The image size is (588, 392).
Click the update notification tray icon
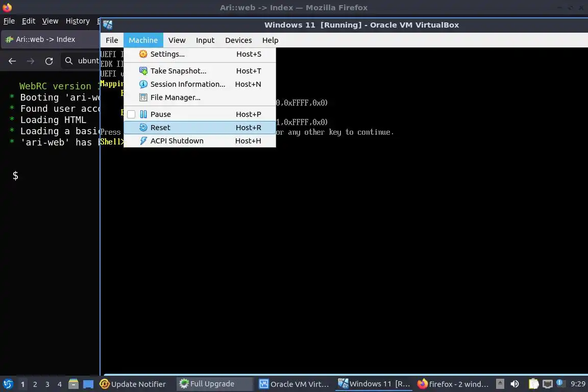[x=559, y=383]
